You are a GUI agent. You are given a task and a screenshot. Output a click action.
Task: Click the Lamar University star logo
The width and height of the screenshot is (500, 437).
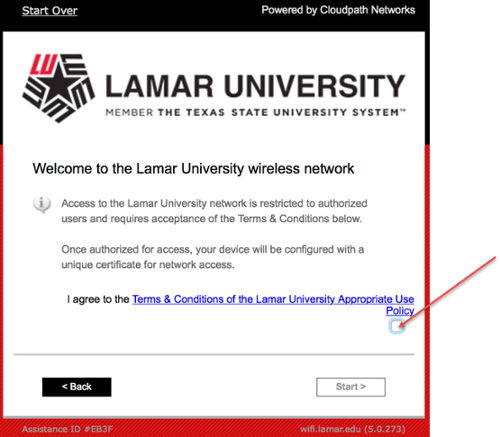58,88
